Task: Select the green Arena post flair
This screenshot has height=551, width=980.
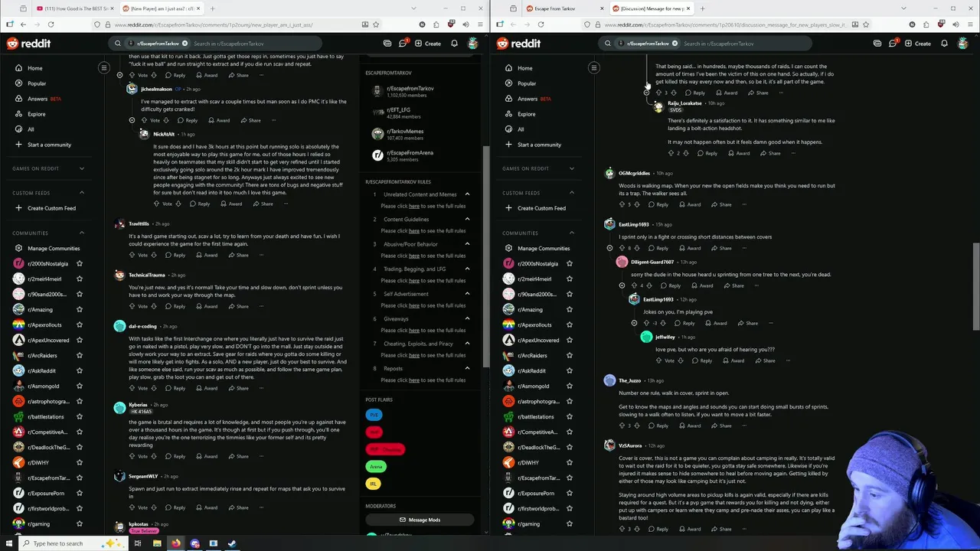Action: click(x=375, y=466)
